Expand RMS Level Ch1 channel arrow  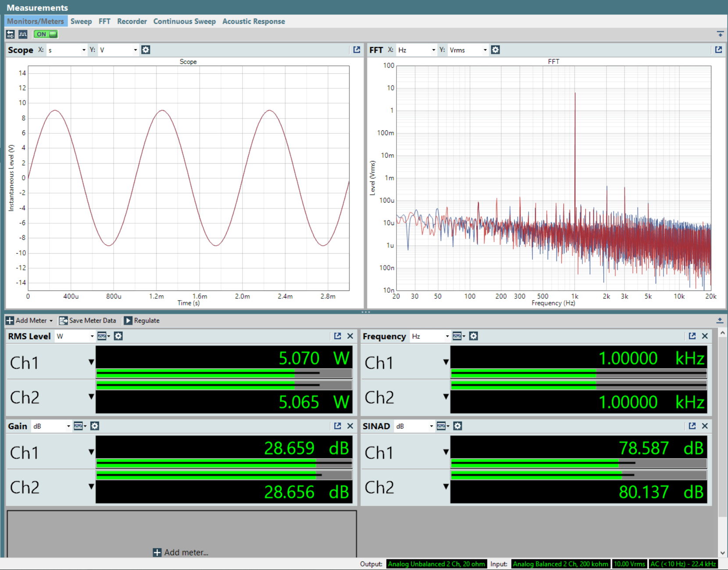(91, 362)
